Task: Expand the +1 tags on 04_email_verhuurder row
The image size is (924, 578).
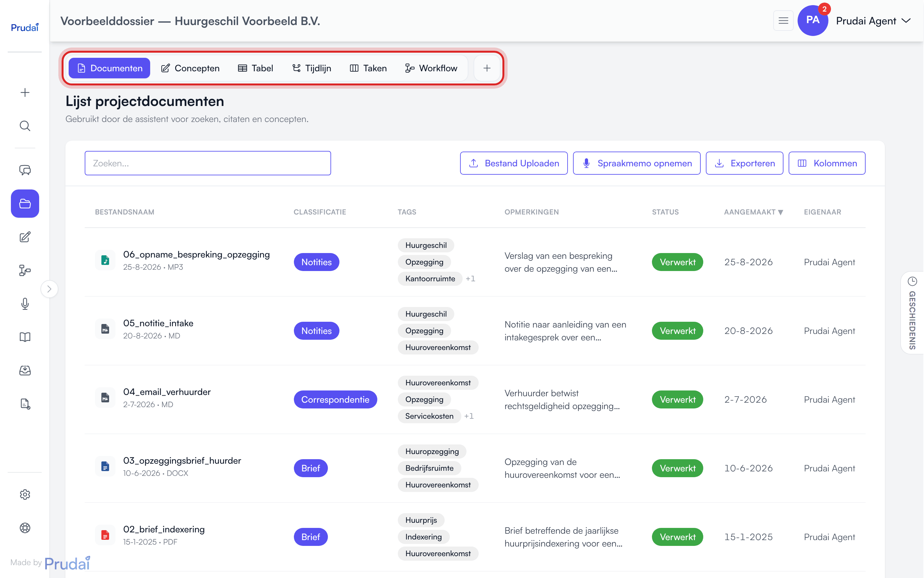Action: [x=469, y=416]
